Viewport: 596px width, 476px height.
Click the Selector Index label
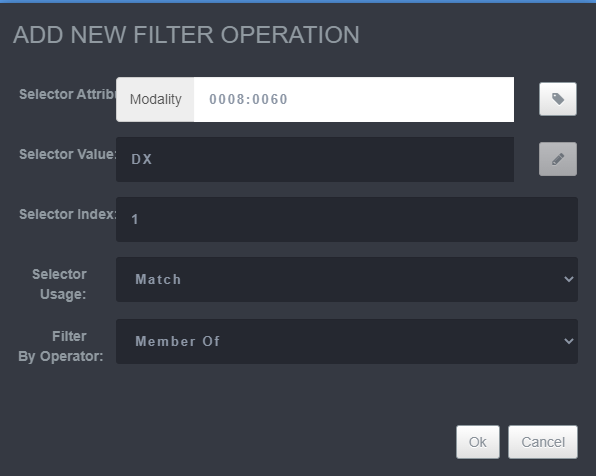[x=68, y=214]
